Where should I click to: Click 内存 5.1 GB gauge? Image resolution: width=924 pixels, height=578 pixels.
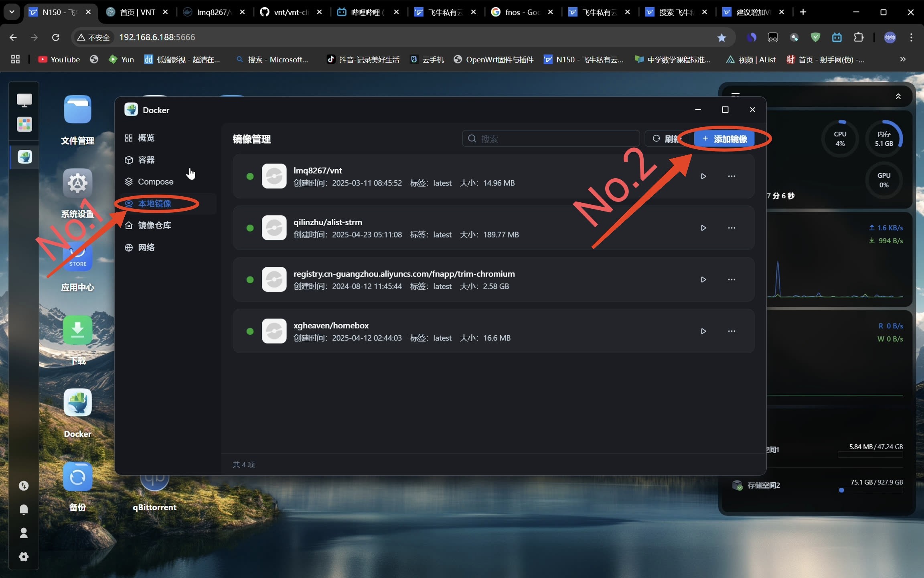pyautogui.click(x=884, y=139)
